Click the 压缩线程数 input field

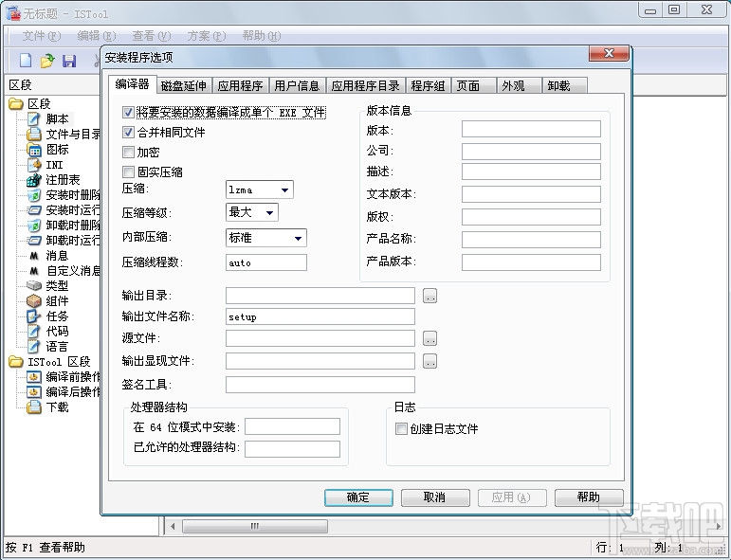pos(266,262)
